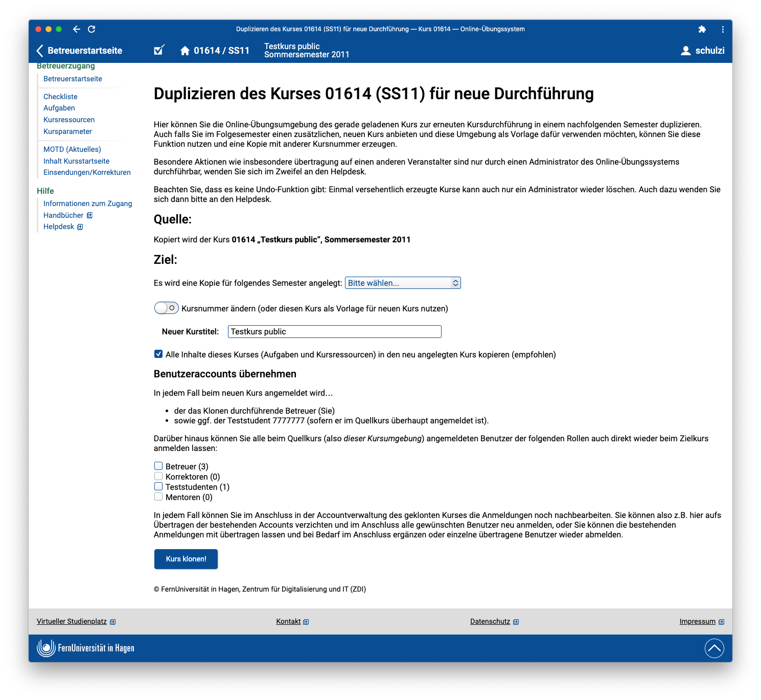The height and width of the screenshot is (700, 761).
Task: Check the Mentoren (0) checkbox
Action: pos(158,496)
